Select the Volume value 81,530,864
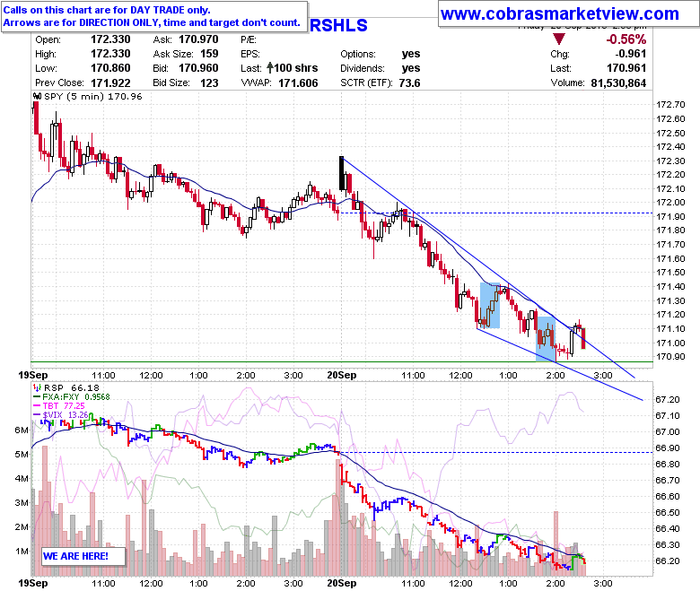Viewport: 700px width, 591px height. 618,83
